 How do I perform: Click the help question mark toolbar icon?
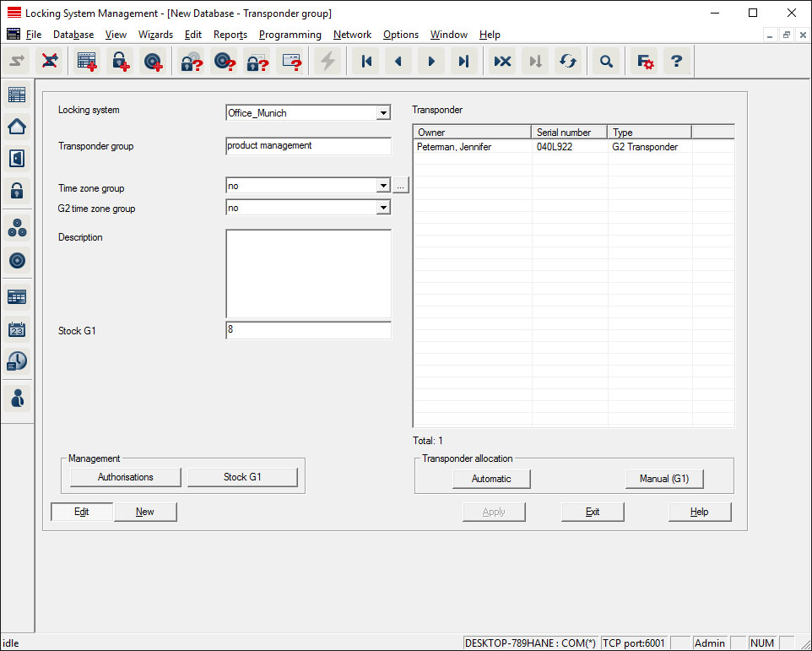tap(676, 62)
